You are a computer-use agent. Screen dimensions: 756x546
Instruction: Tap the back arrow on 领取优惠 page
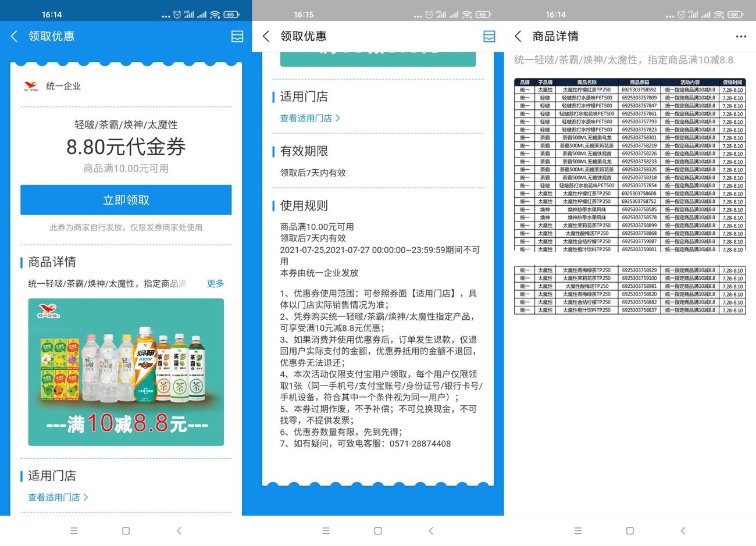tap(14, 36)
